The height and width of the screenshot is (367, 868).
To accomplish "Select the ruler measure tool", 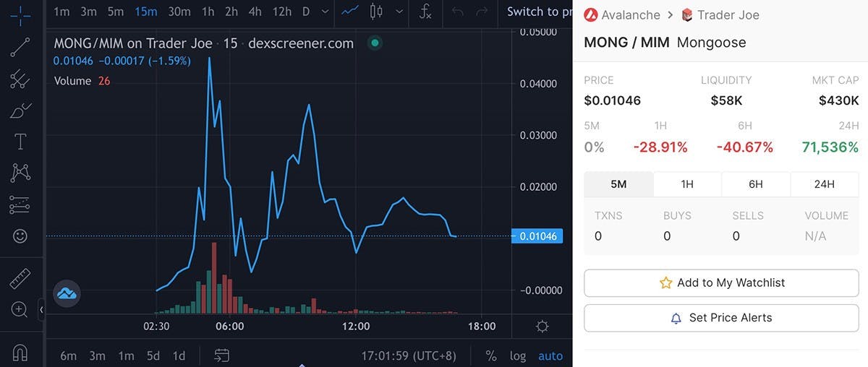I will (20, 279).
